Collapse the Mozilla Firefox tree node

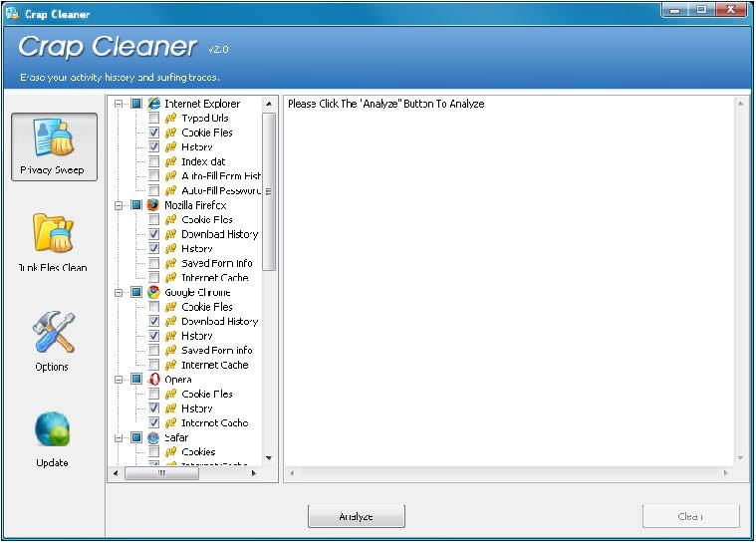coord(119,205)
